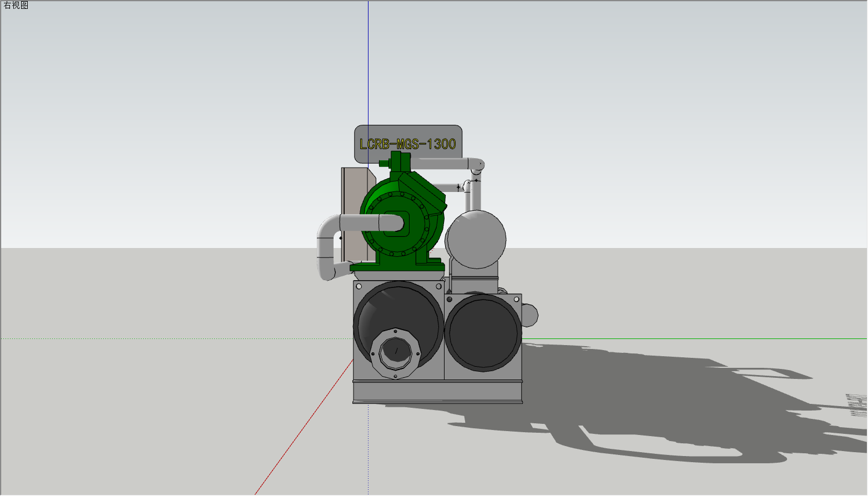Click the LCRB-MGS-1300 model label

[408, 144]
